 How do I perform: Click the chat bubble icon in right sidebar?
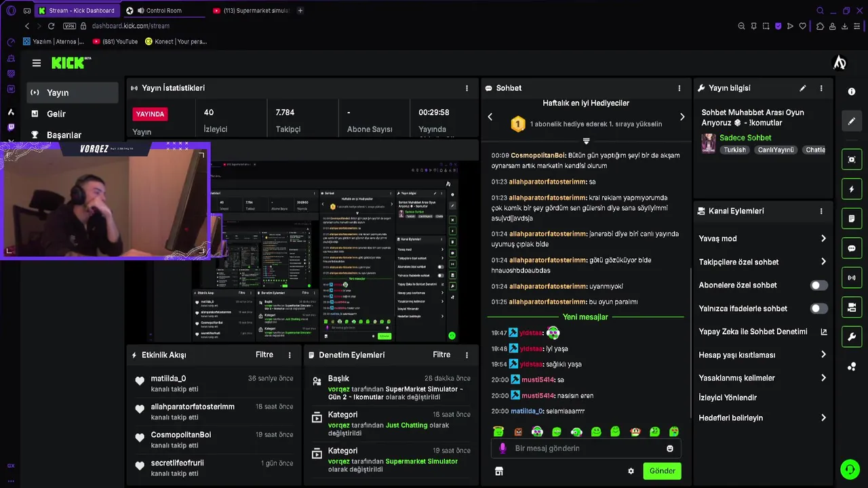(852, 249)
